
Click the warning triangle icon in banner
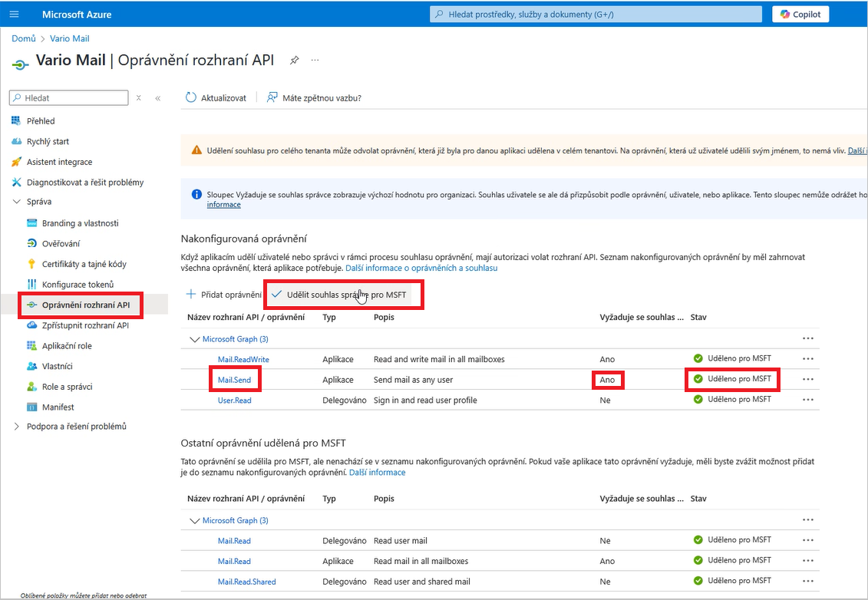pos(196,150)
